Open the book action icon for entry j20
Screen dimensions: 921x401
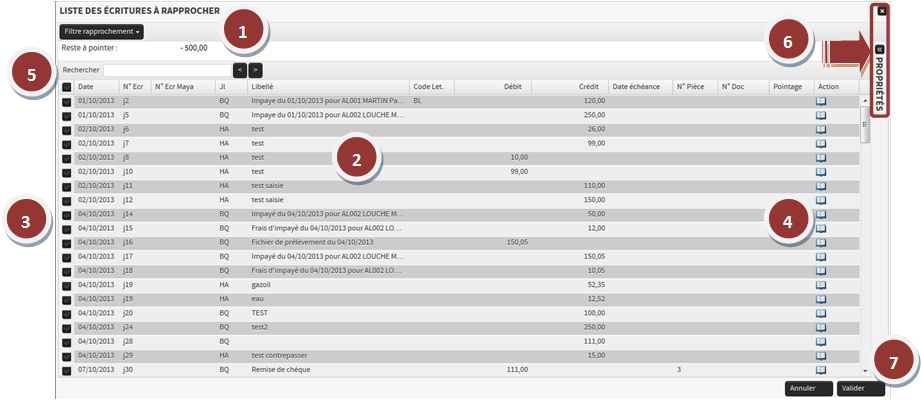[821, 313]
